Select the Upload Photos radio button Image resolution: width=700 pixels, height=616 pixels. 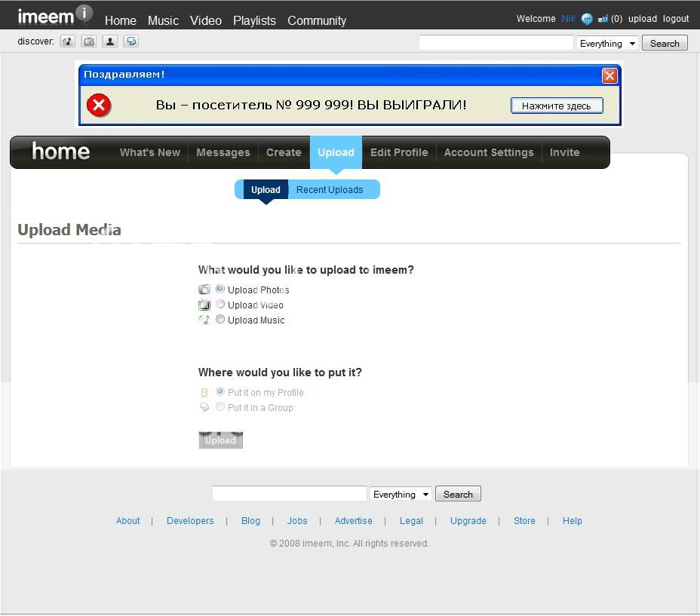[x=220, y=289]
